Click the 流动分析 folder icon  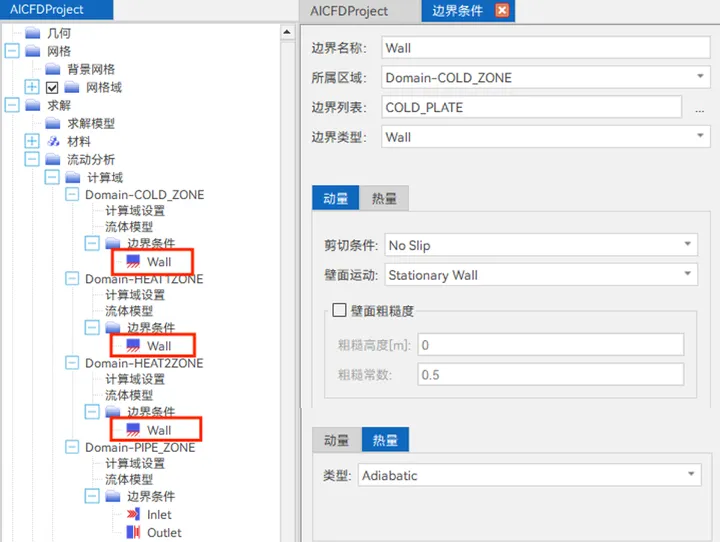[53, 159]
